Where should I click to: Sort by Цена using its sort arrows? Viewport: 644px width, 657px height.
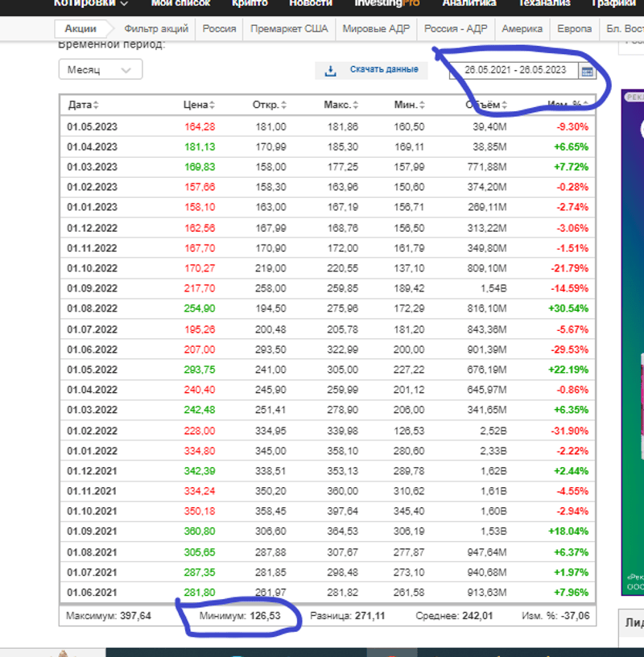point(213,105)
